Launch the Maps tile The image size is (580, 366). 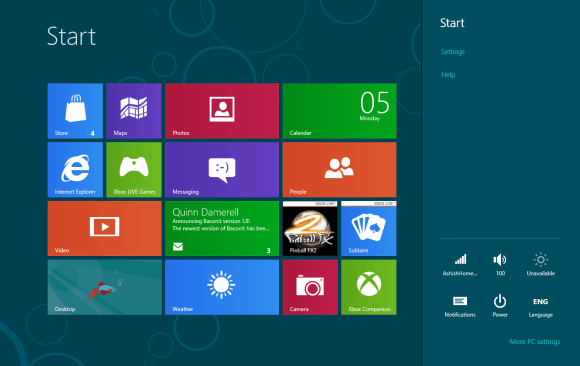coord(134,111)
